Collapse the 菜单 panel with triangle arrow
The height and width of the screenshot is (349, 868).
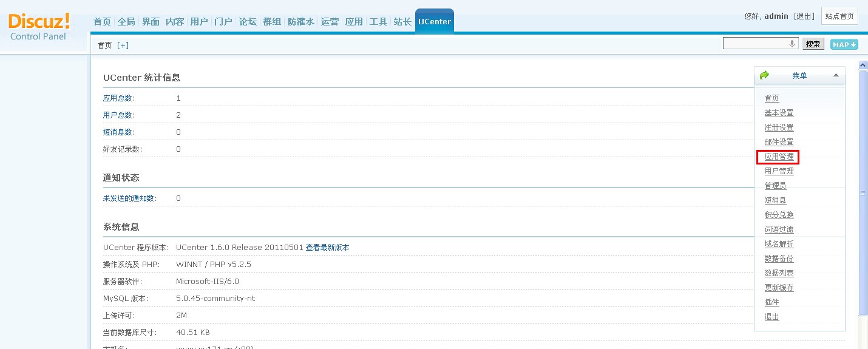[836, 75]
